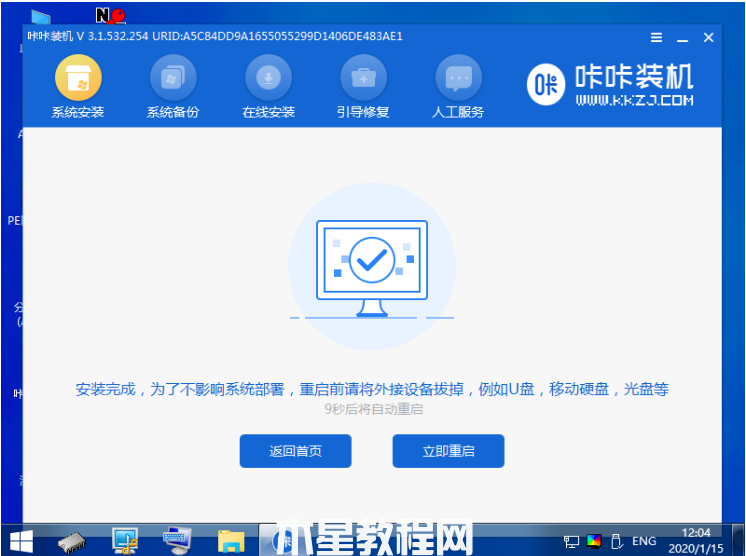This screenshot has width=746, height=556.
Task: Select the 系统安装 tab label
Action: 78,112
